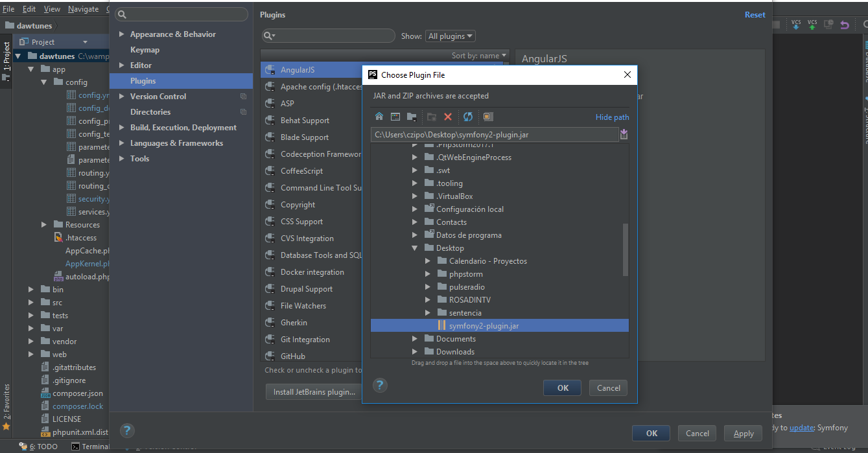Expand the Documents folder in chooser
Image resolution: width=868 pixels, height=453 pixels.
[x=415, y=339]
